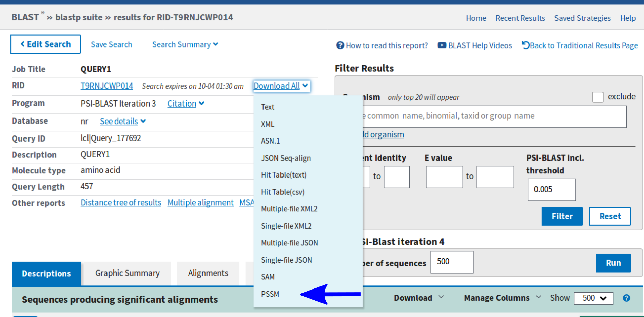The height and width of the screenshot is (317, 644).
Task: Open the Manage Columns menu
Action: coord(502,298)
